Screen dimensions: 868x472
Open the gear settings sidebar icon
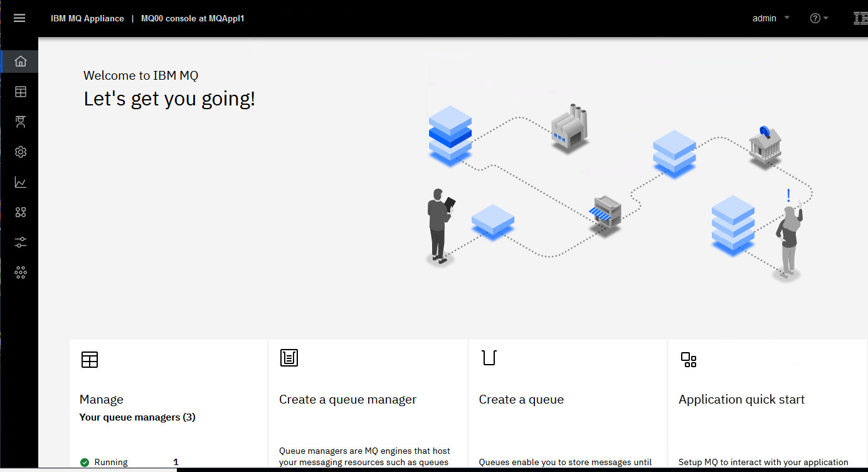click(21, 152)
